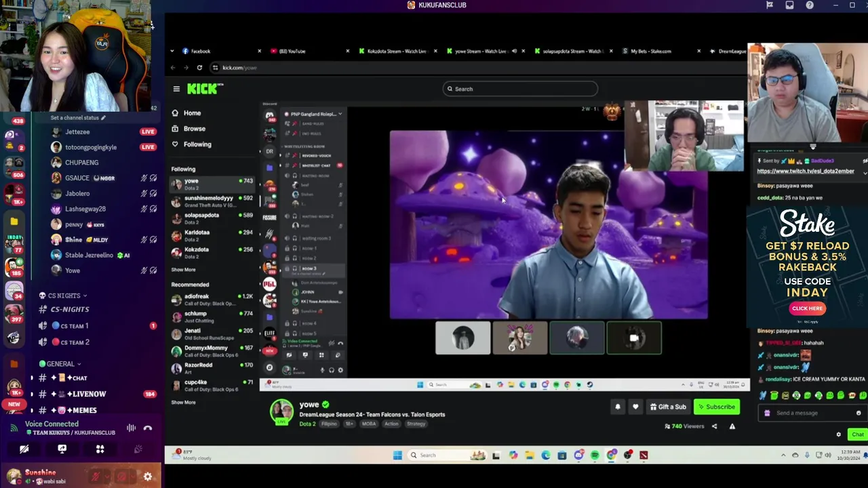Click the voice connection signal icon
The width and height of the screenshot is (868, 488).
point(14,428)
